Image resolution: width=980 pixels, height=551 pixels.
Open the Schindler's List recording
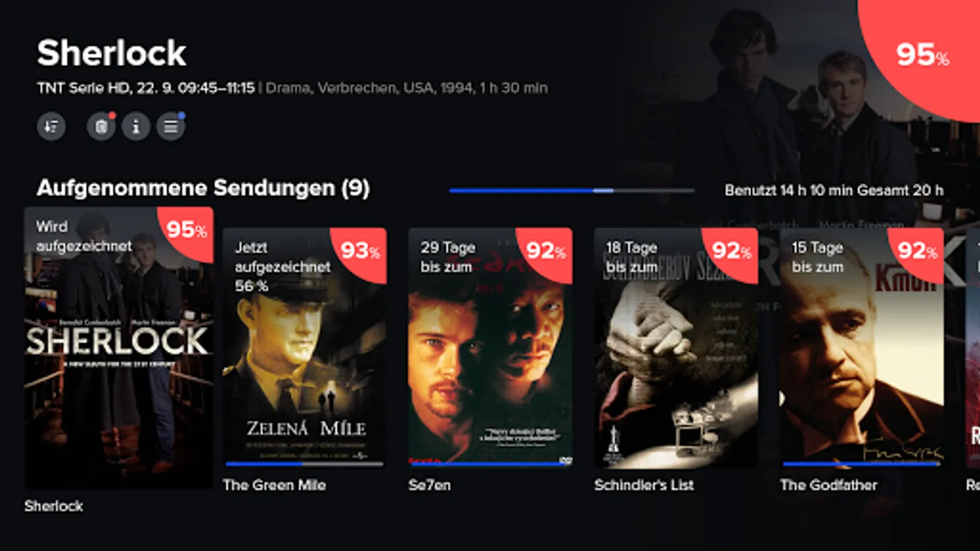[676, 348]
